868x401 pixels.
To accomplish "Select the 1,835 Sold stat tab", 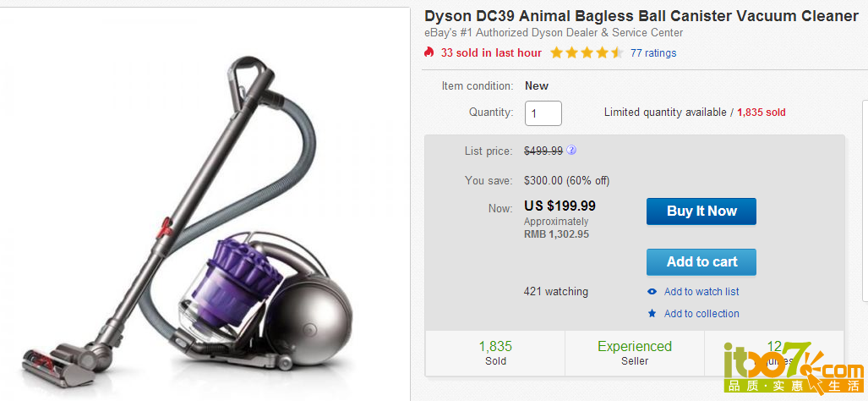I will tap(495, 354).
